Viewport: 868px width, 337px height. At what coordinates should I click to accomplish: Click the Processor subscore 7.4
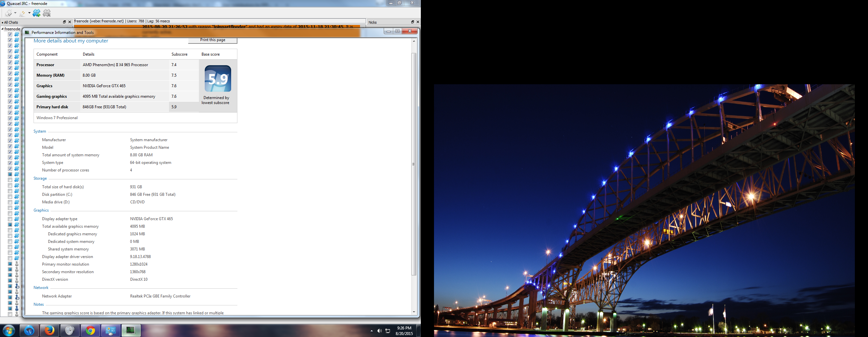[x=174, y=65]
